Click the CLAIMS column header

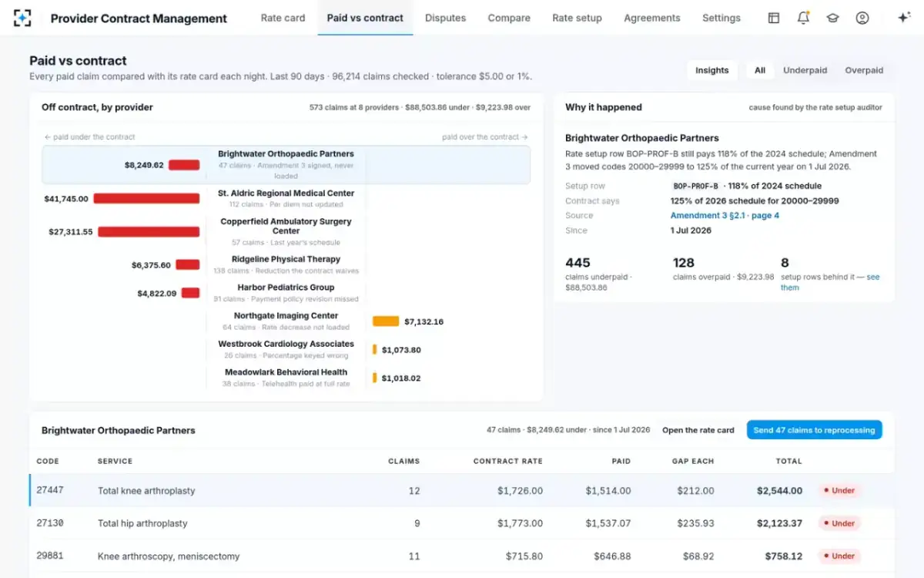404,461
